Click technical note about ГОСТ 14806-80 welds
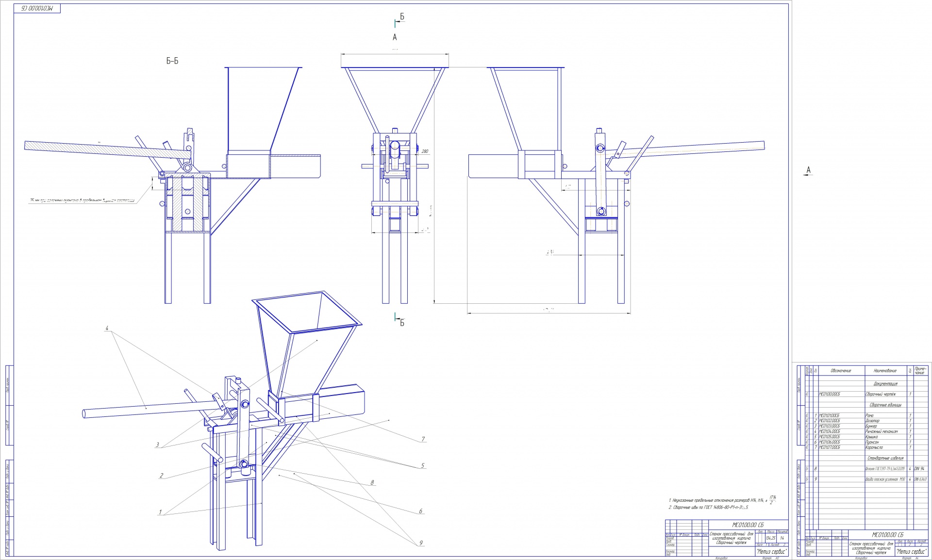Screen dimensions: 932x560 tap(708, 507)
